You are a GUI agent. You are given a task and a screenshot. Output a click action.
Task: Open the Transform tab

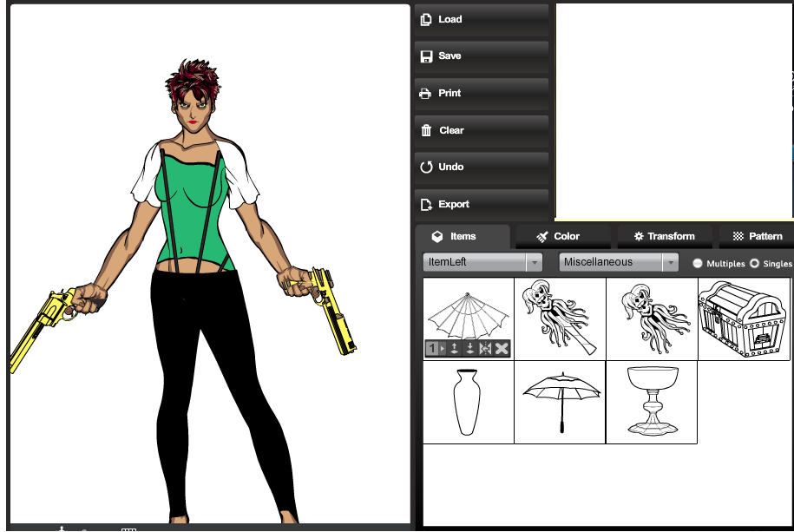point(665,236)
